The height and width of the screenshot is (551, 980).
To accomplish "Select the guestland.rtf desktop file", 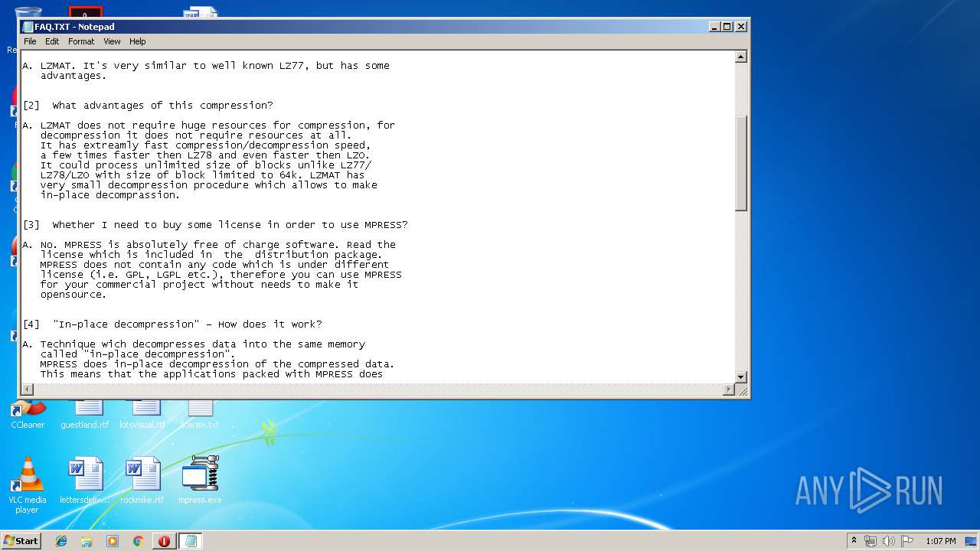I will 85,414.
